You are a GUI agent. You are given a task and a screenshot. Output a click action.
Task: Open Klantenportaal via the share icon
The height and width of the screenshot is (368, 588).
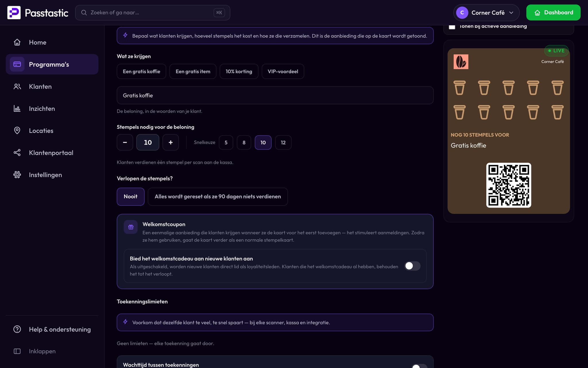17,153
